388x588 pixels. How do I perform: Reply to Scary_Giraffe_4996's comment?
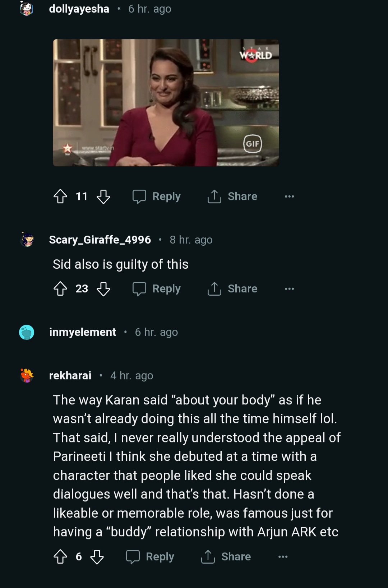157,289
